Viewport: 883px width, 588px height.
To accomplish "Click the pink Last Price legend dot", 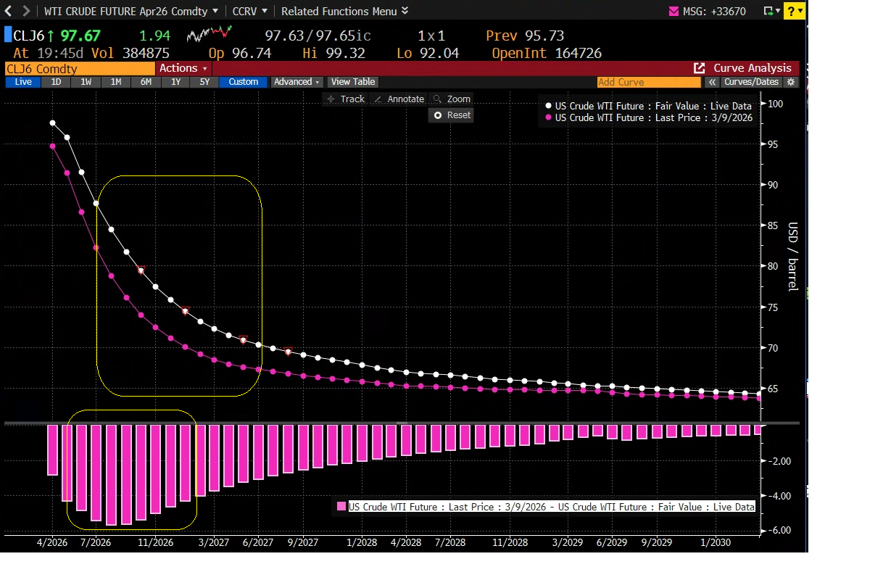I will 548,117.
